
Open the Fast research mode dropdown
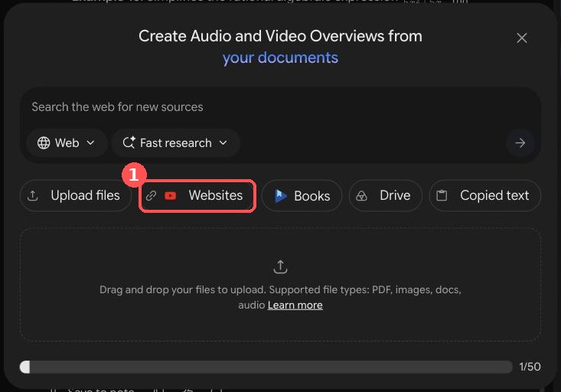[175, 143]
